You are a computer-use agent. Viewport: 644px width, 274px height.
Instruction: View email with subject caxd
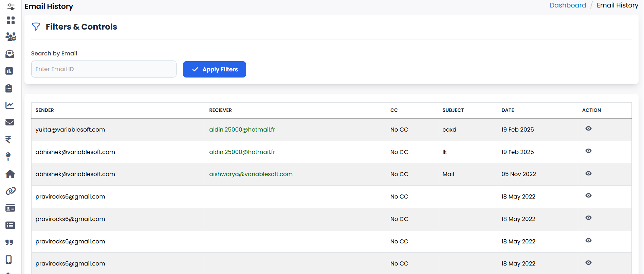coord(589,129)
